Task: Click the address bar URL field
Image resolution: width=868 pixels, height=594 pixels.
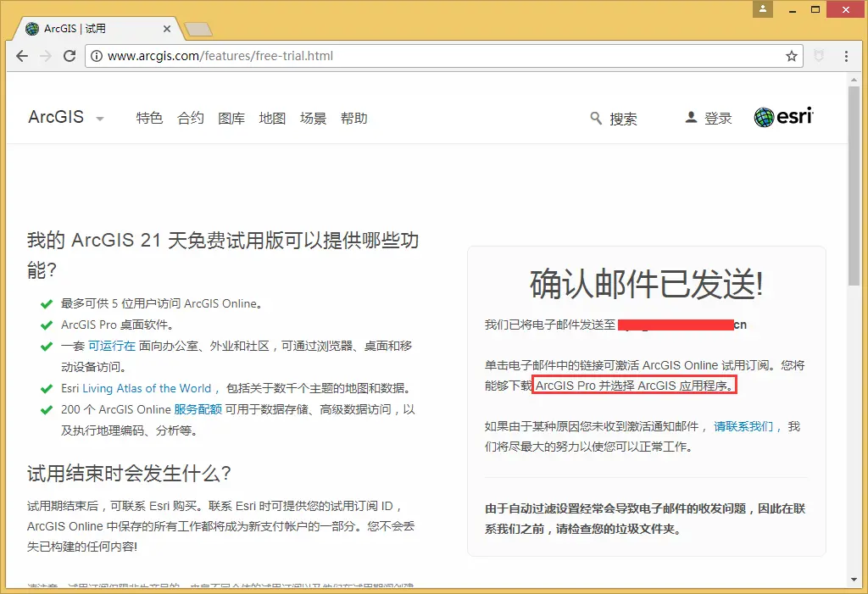Action: (x=442, y=56)
